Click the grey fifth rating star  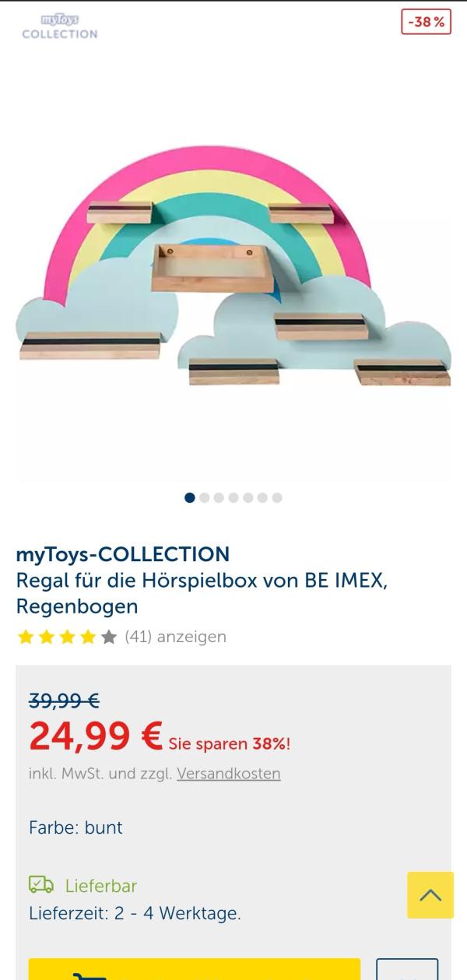point(109,638)
